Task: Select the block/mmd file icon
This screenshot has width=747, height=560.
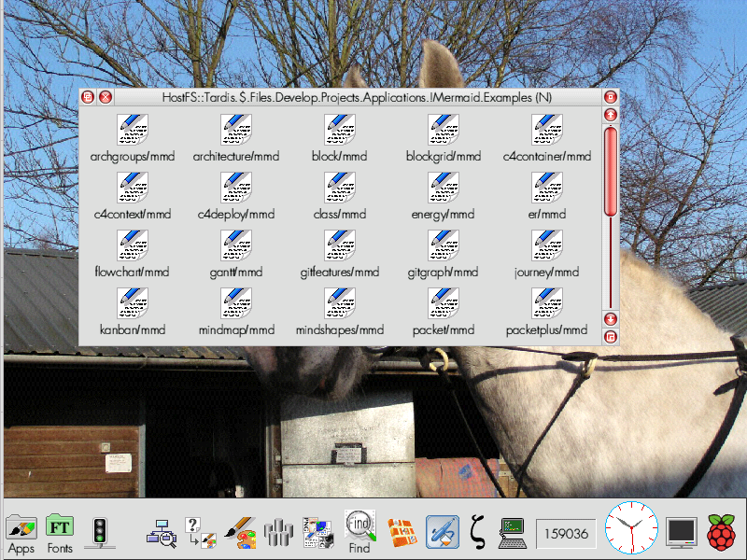Action: click(340, 130)
